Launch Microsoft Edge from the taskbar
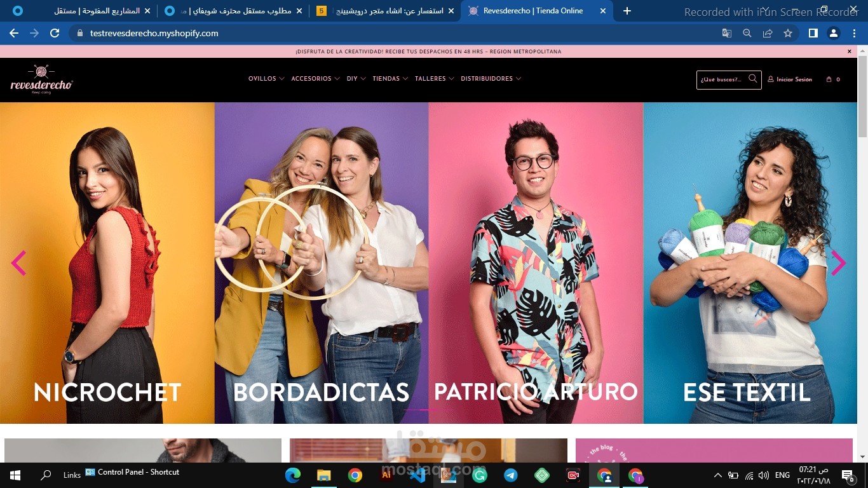 (x=293, y=475)
